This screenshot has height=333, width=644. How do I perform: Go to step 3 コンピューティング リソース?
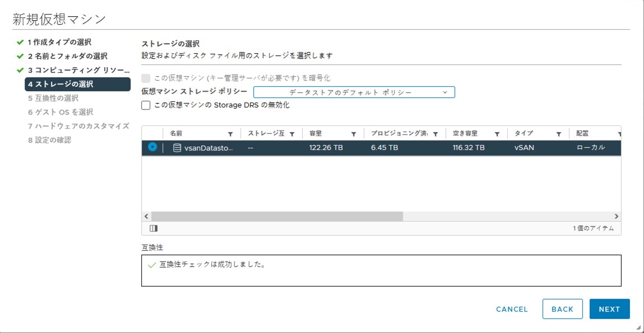click(x=79, y=70)
